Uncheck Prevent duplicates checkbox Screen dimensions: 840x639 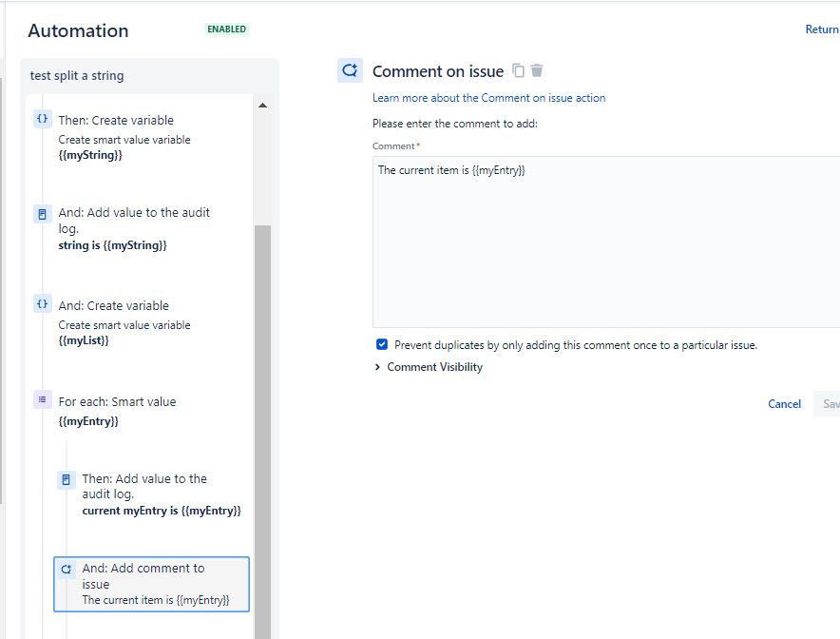(x=382, y=344)
